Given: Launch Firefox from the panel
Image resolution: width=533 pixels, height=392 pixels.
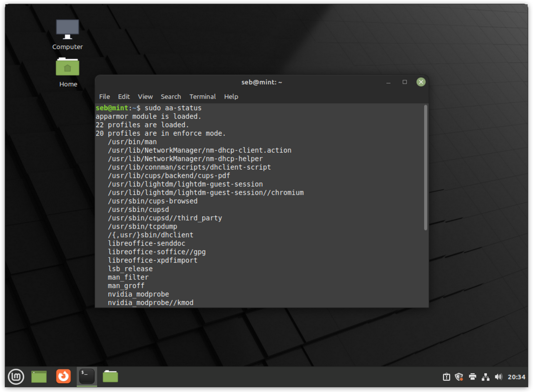Looking at the screenshot, I should click(63, 377).
